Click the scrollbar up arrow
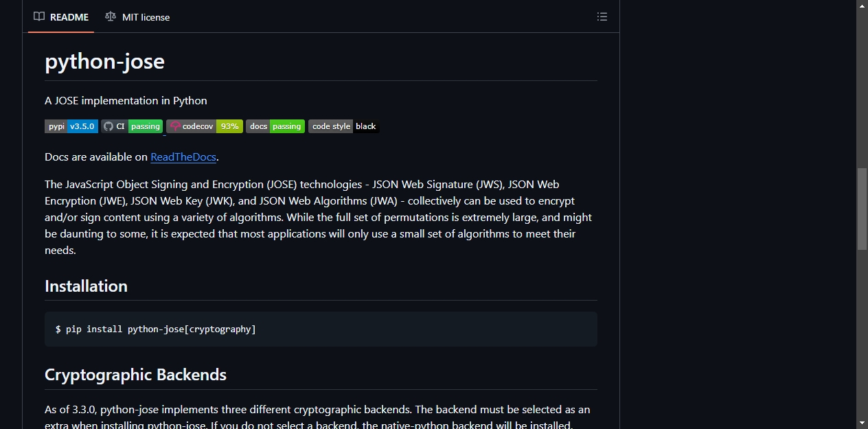Image resolution: width=868 pixels, height=429 pixels. coord(862,6)
